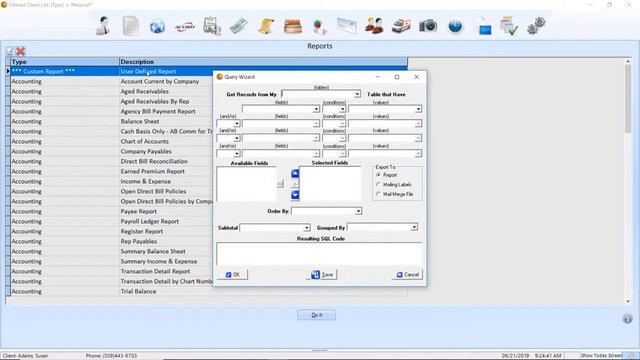
Task: Click the red X delete report icon
Action: click(20, 51)
